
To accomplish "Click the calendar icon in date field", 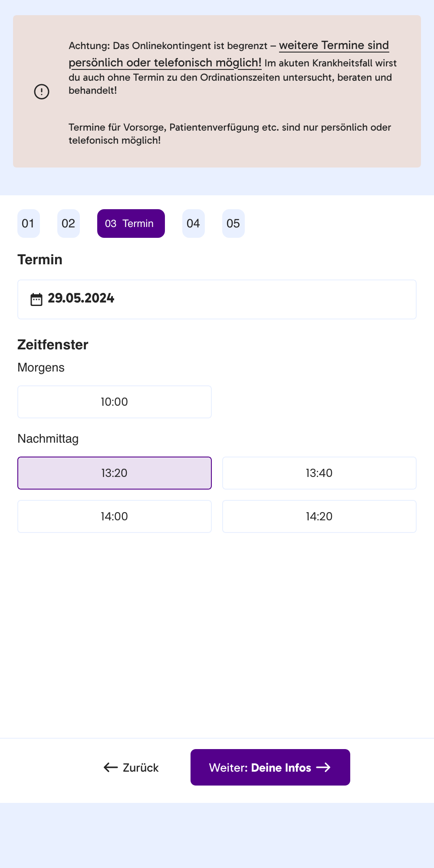I will 36,299.
